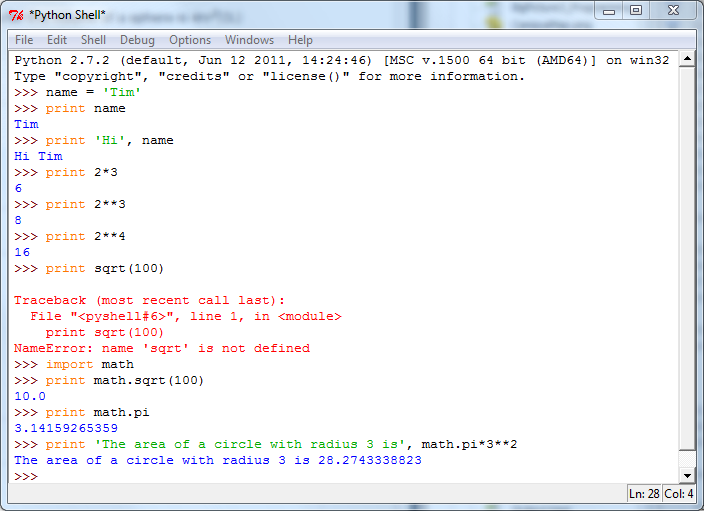Click the output '28.2743338823' result line

[218, 460]
